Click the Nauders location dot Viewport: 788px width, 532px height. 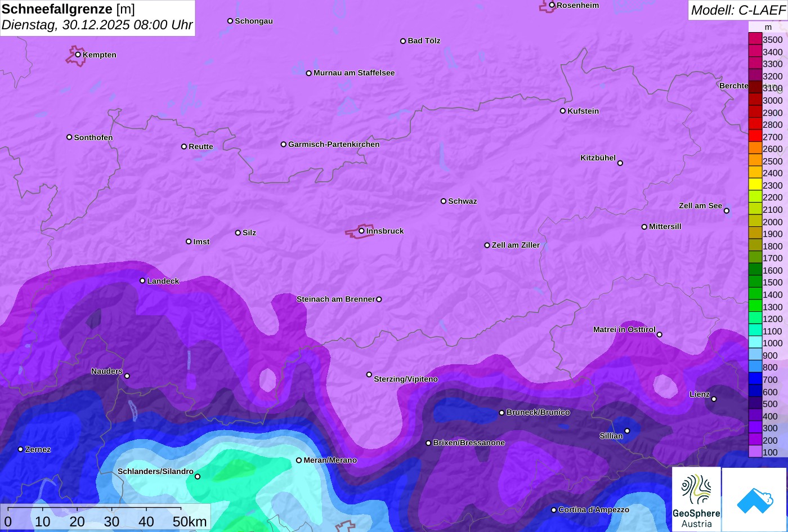[x=127, y=376]
